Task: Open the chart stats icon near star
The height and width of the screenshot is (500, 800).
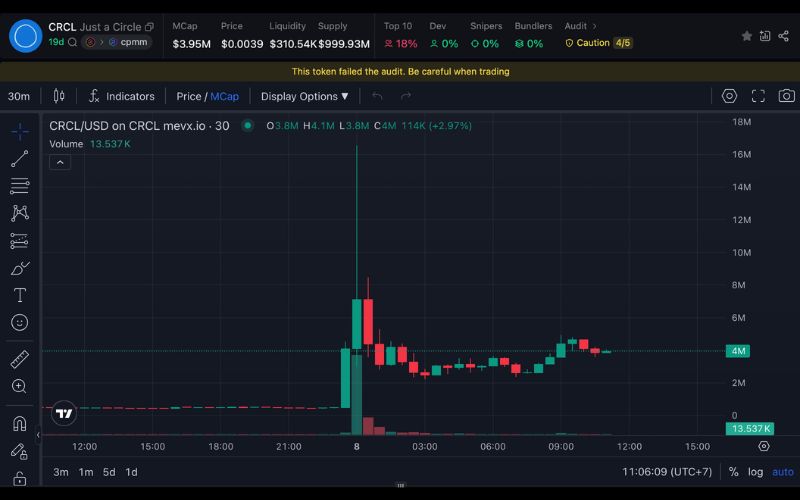Action: (x=765, y=36)
